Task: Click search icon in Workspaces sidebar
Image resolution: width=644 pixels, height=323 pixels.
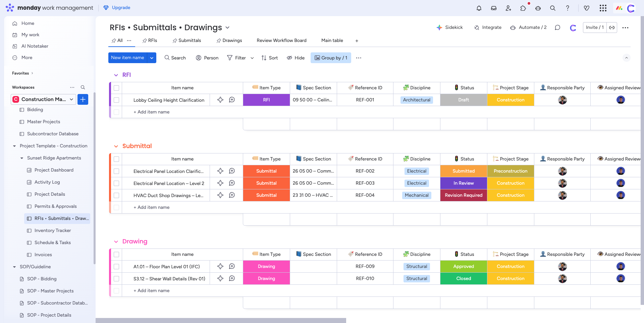Action: [x=83, y=87]
